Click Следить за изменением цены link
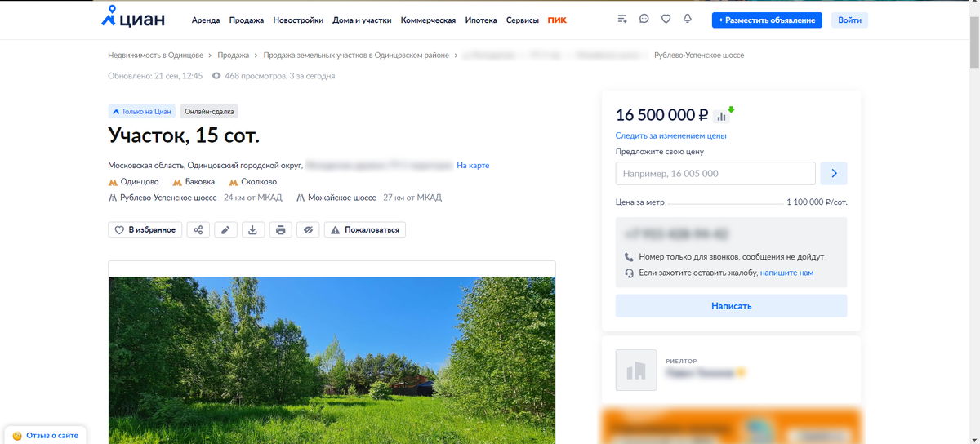Image resolution: width=980 pixels, height=444 pixels. coord(671,135)
